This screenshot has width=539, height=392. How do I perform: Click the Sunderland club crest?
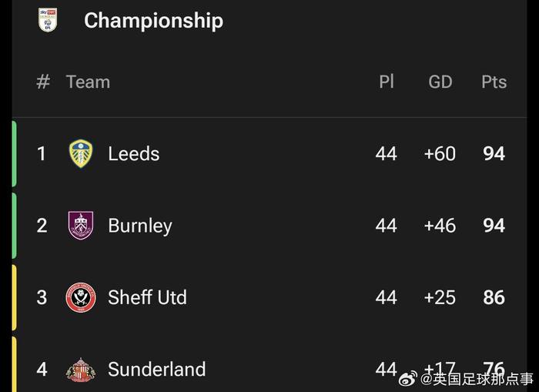click(81, 370)
